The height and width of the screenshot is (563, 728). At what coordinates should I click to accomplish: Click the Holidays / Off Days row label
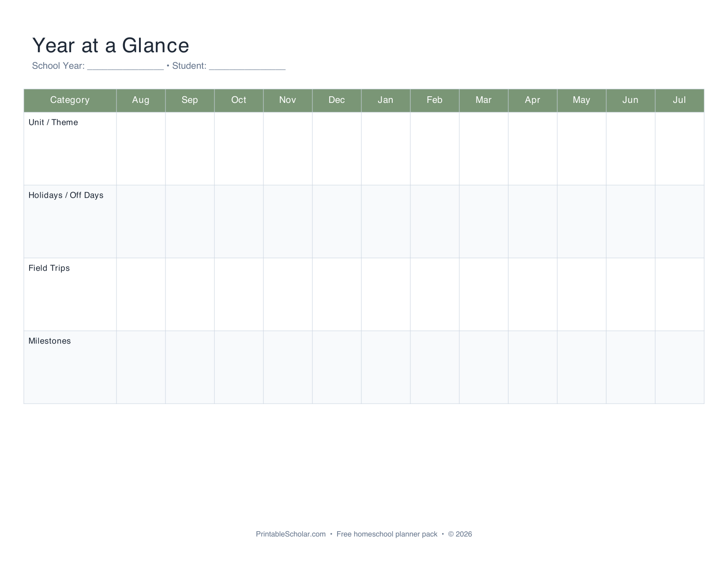[66, 195]
